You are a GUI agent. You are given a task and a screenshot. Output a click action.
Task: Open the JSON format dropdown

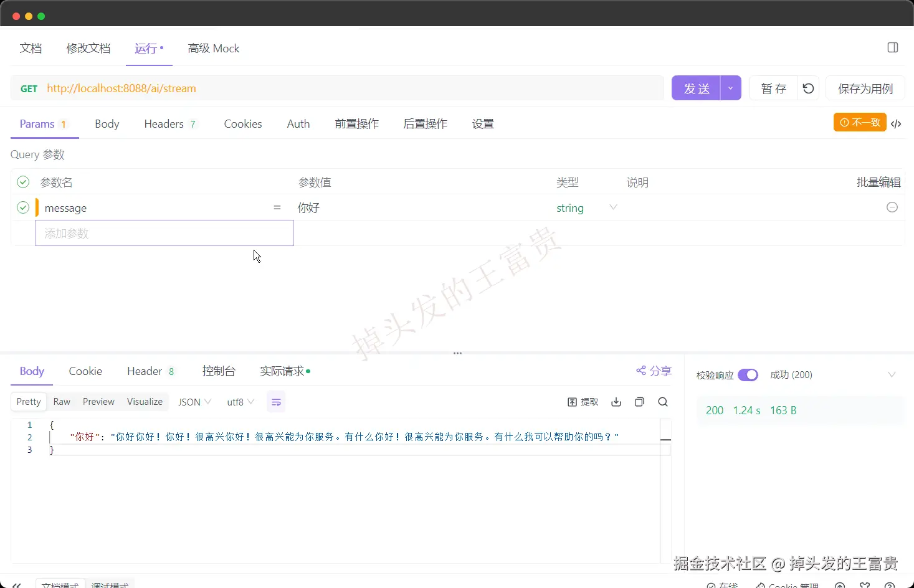click(x=194, y=402)
